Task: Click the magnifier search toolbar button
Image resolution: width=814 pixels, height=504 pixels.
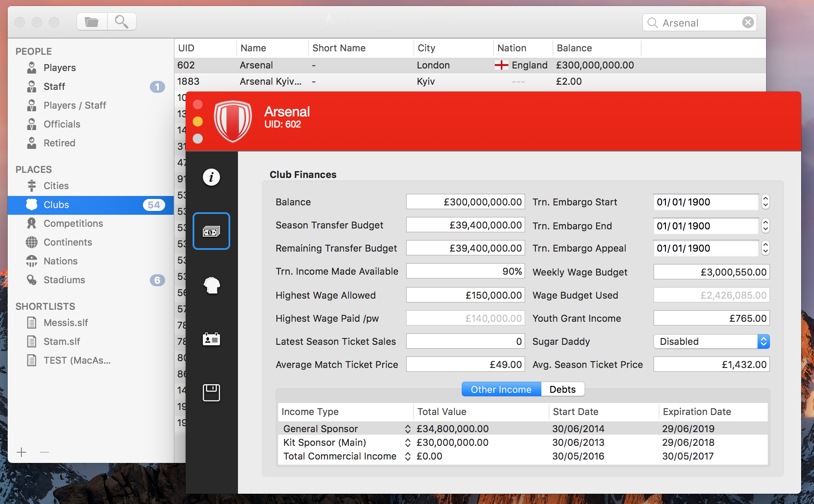Action: pos(122,22)
